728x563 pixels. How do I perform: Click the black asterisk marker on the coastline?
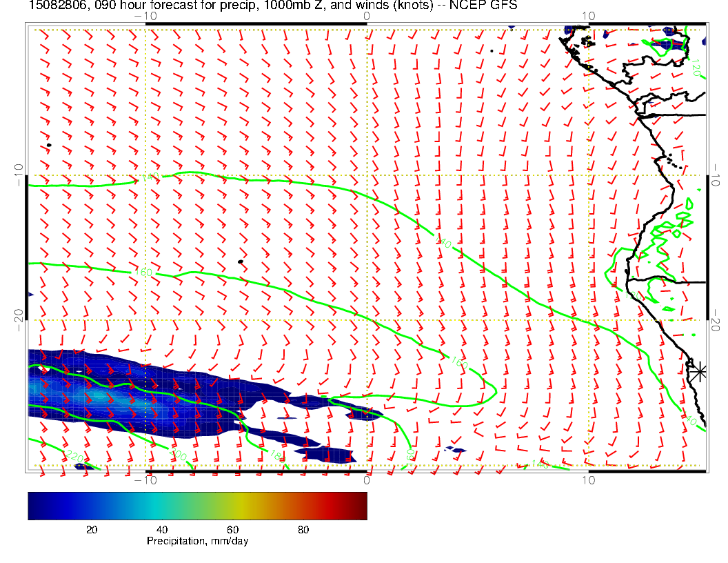[698, 371]
